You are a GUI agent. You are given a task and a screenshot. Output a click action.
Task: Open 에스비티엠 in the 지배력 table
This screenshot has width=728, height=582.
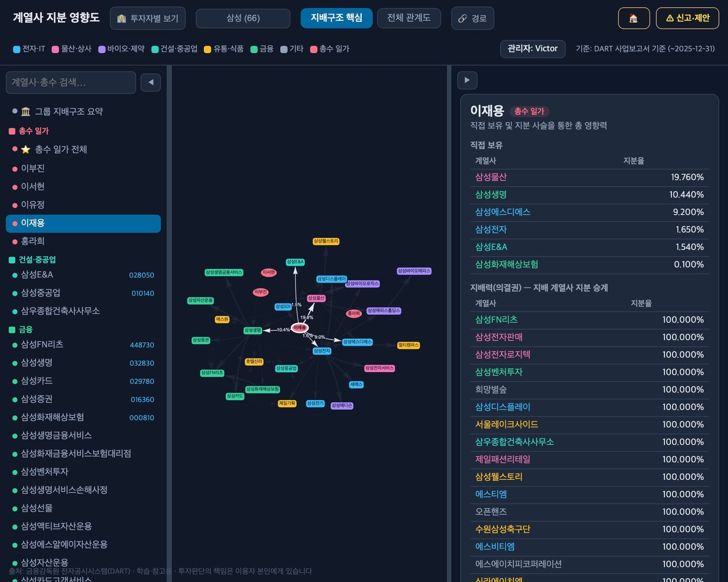[x=495, y=547]
